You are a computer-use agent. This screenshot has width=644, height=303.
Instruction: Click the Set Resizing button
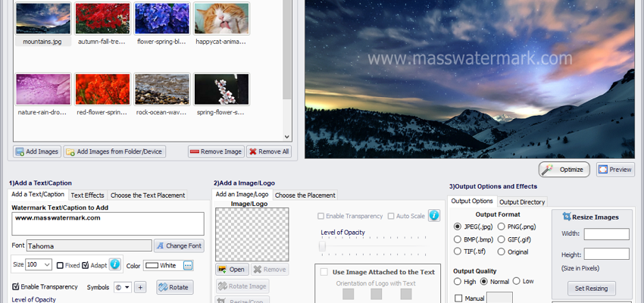point(592,288)
